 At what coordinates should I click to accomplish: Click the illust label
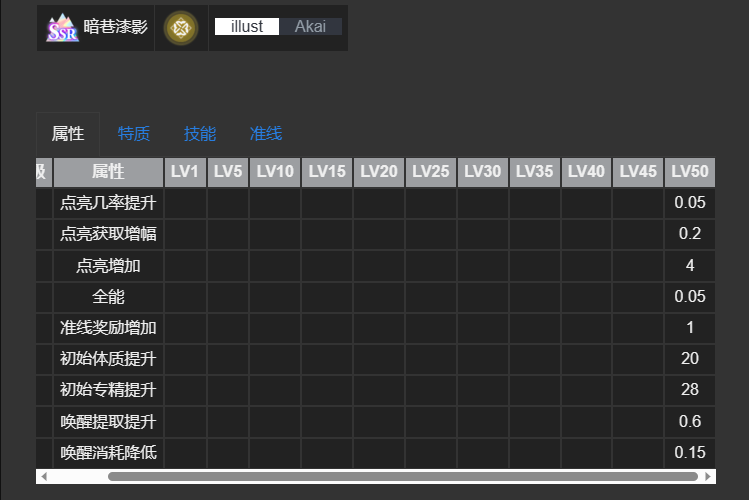pos(247,27)
